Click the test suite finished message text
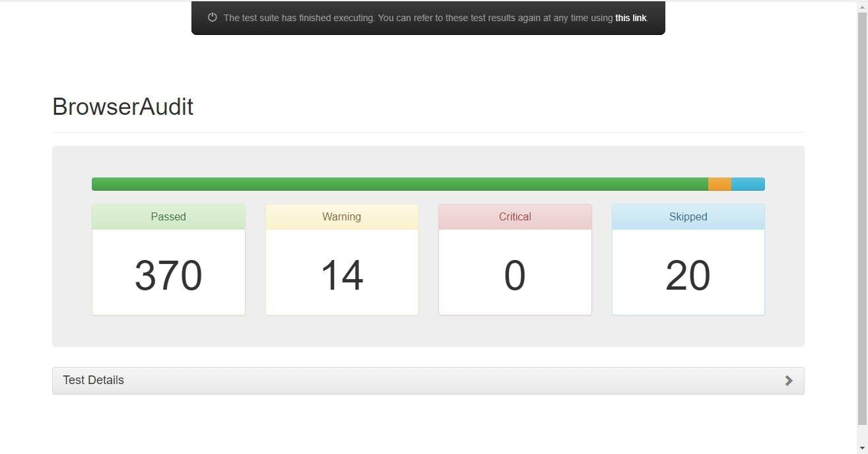This screenshot has height=454, width=868. (x=418, y=18)
